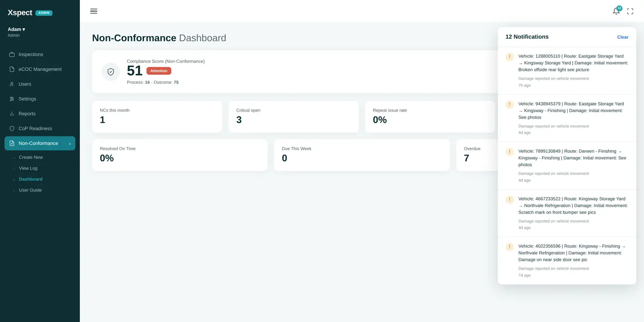The height and width of the screenshot is (322, 644).
Task: Select Dashboard submenu item
Action: point(30,179)
